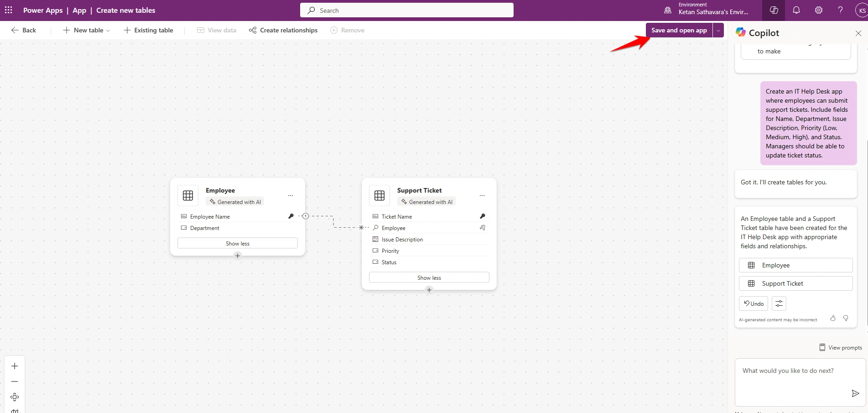
Task: Zoom in on the canvas
Action: point(15,366)
